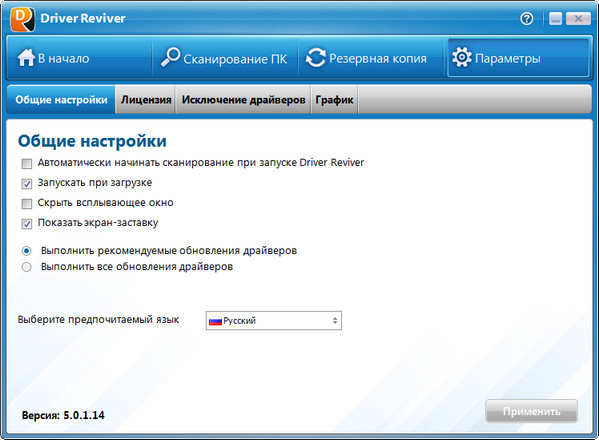Viewport: 599px width, 440px height.
Task: Click the language dropdown arrow stepper
Action: (335, 320)
